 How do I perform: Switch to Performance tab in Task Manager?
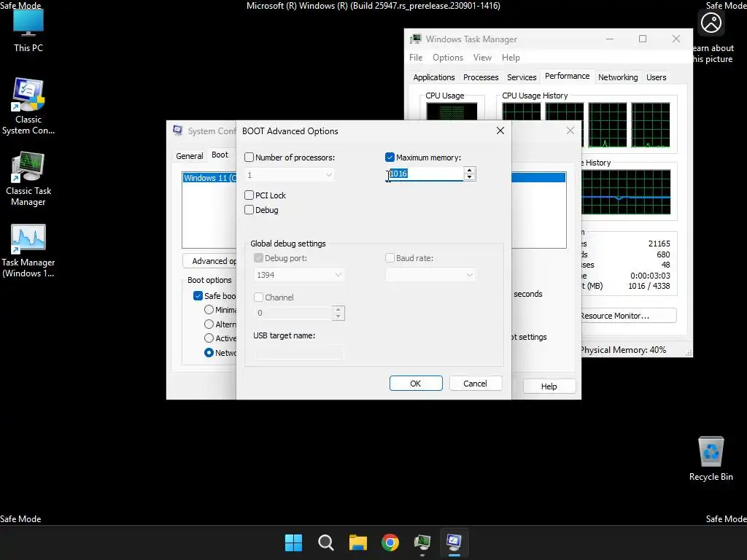click(567, 76)
